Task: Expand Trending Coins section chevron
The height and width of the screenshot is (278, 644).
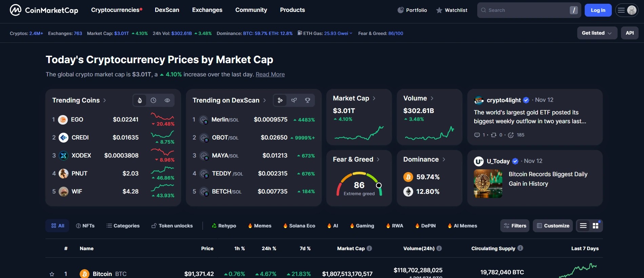Action: pos(105,100)
